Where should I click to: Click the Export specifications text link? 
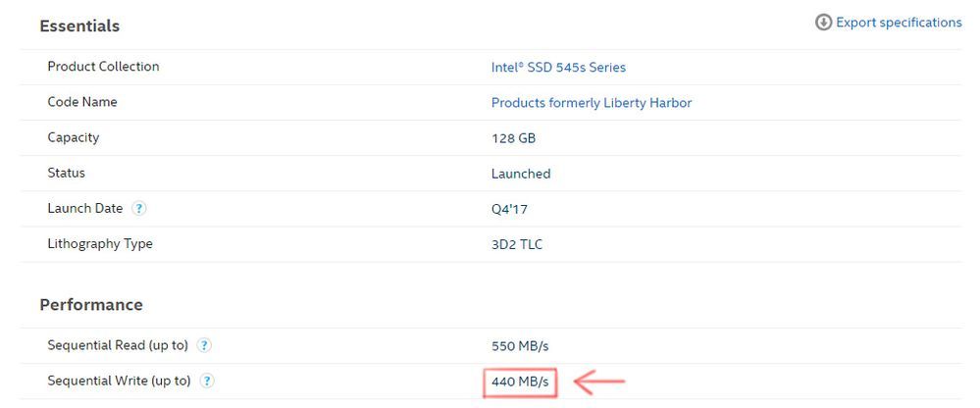click(898, 23)
